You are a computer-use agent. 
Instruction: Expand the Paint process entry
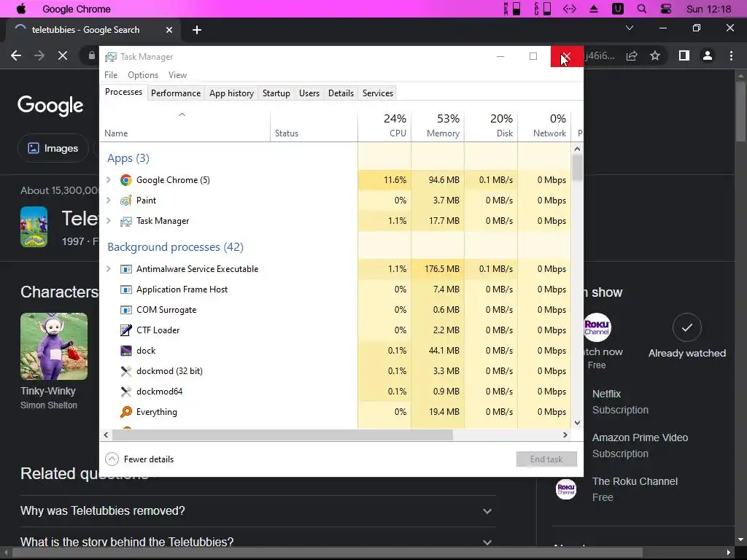[109, 201]
